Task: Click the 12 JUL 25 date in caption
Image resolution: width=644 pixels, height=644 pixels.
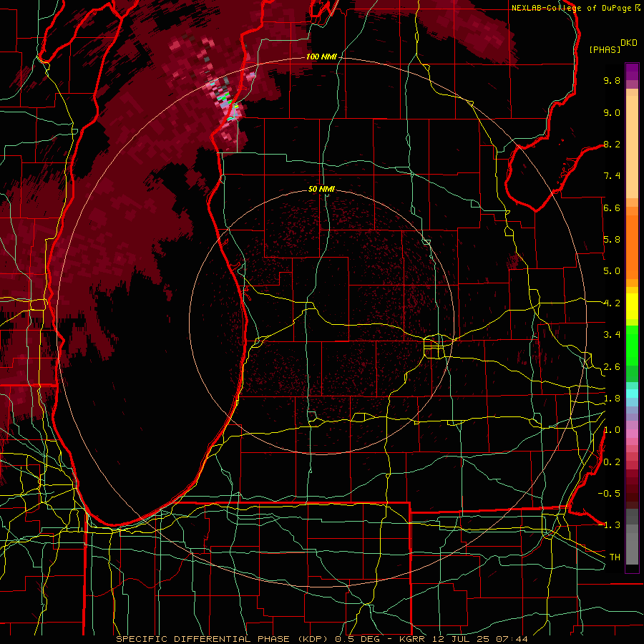Action: (459, 639)
